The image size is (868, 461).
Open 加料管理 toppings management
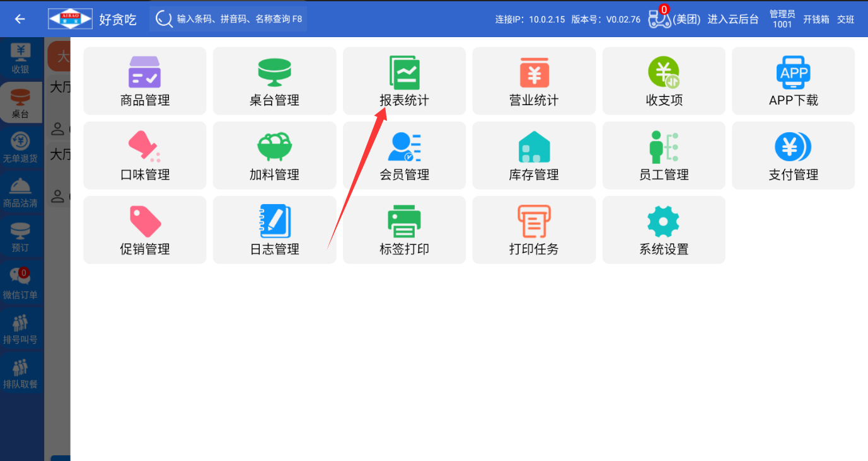tap(274, 148)
